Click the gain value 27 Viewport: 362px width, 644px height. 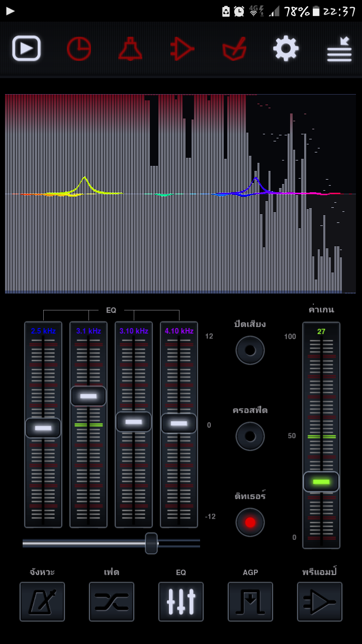point(321,332)
